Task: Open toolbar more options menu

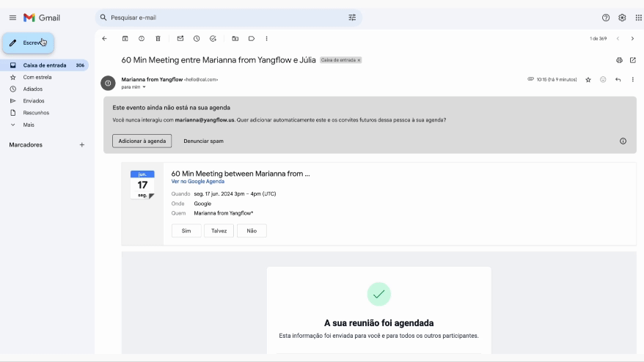Action: 266,39
